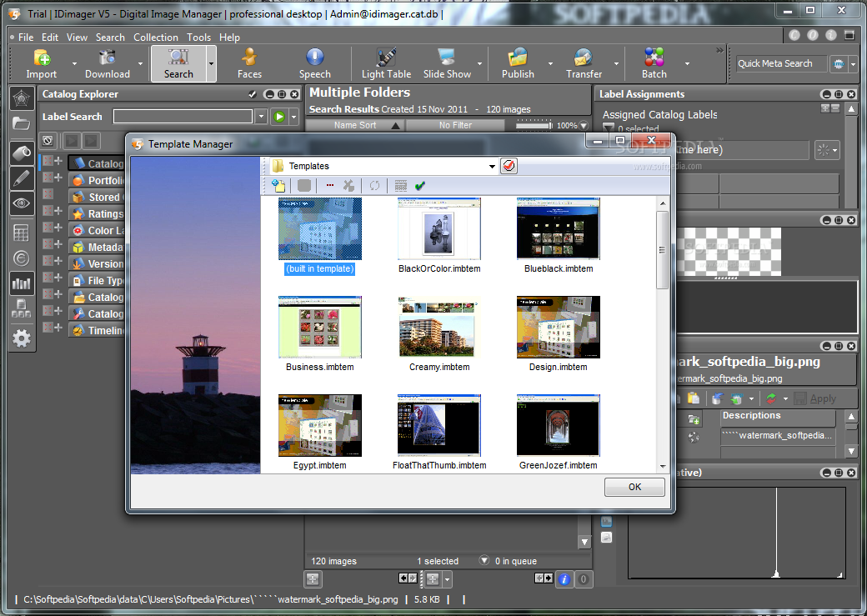Open the Label Search history dropdown

(x=261, y=117)
